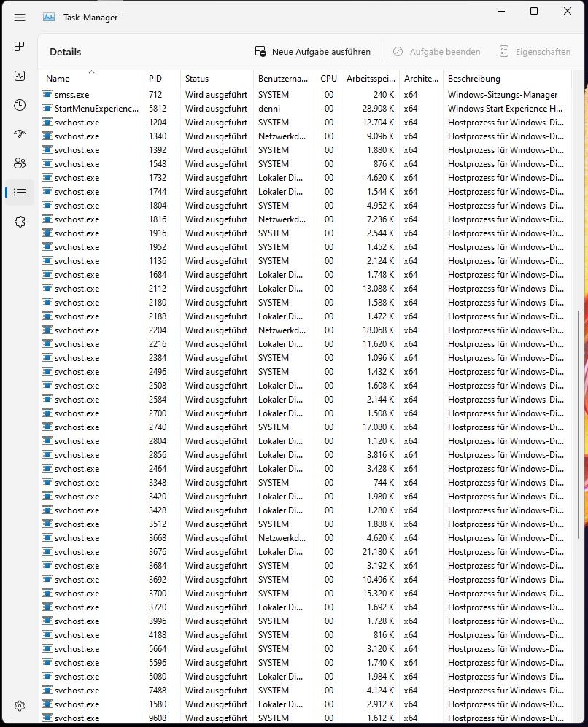Screen dimensions: 588x727
Task: Open the Startup apps page icon
Action: 20,134
